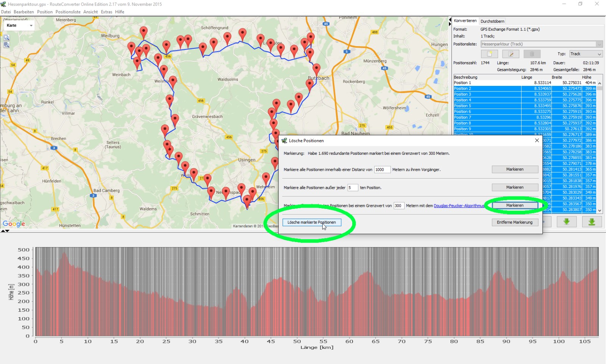This screenshot has width=606, height=364.
Task: Open the Positionsliste menu
Action: click(x=68, y=12)
